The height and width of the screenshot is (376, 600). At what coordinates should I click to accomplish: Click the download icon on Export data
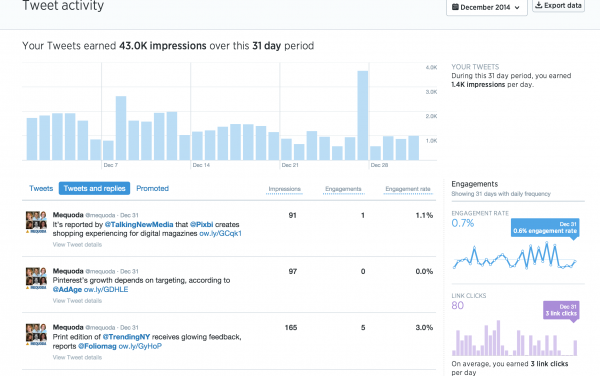pos(538,5)
